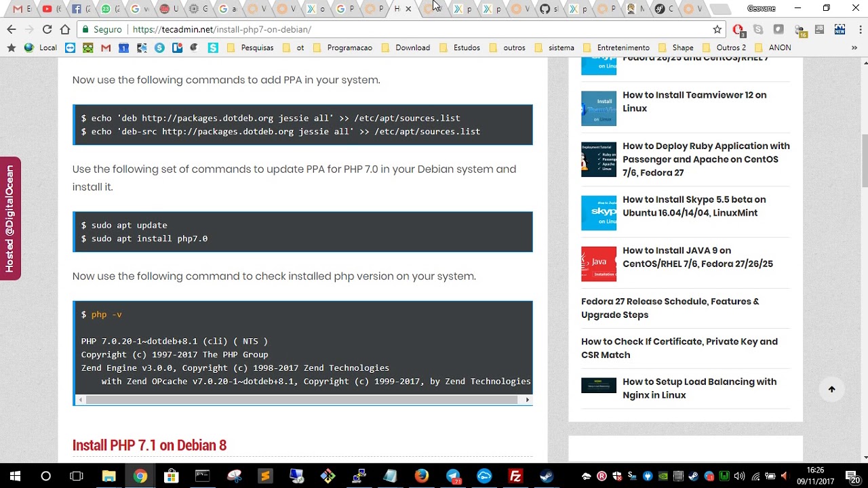Open How to Install Teamviewer 12 on Linux
The width and height of the screenshot is (868, 488).
point(694,102)
